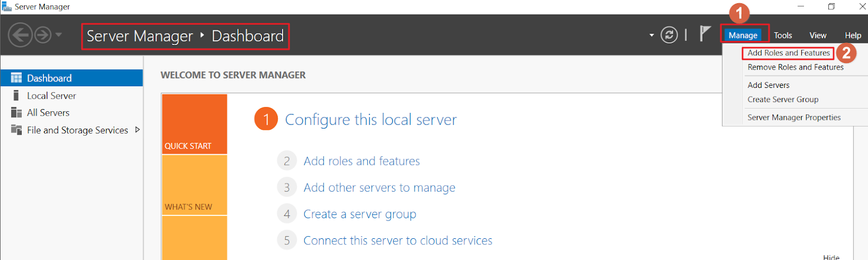Click the step 4 number circle

(x=287, y=214)
